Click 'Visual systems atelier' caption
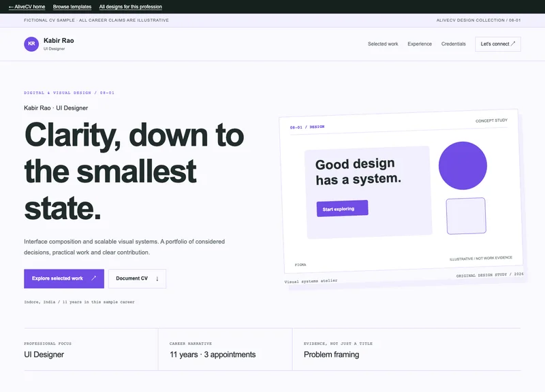Viewport: 545px width, 392px height. (311, 281)
